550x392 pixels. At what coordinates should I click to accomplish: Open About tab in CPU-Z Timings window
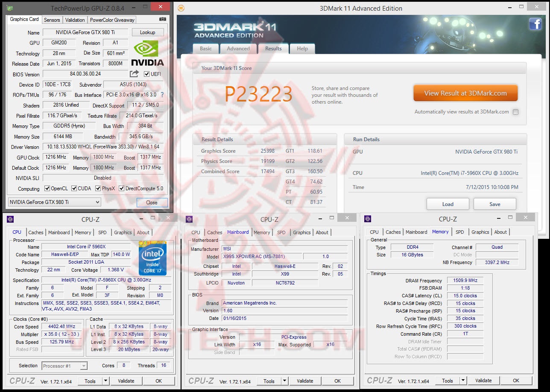click(500, 232)
